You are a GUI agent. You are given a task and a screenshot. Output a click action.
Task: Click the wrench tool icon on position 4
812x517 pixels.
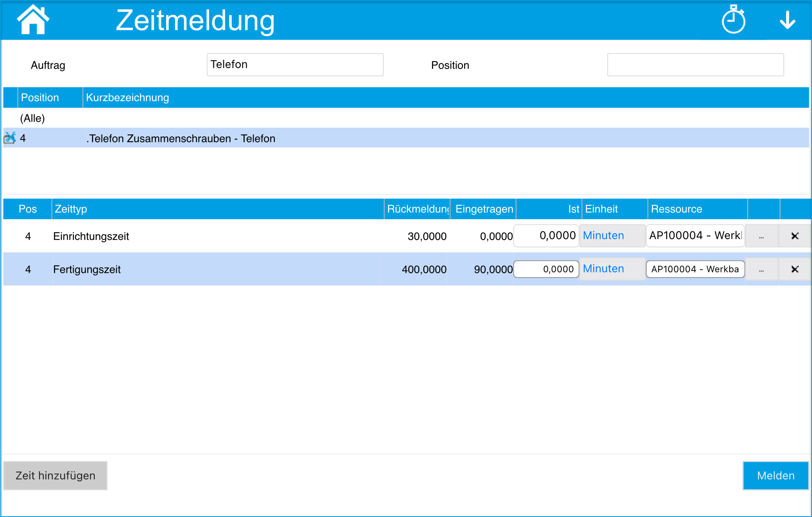tap(9, 138)
